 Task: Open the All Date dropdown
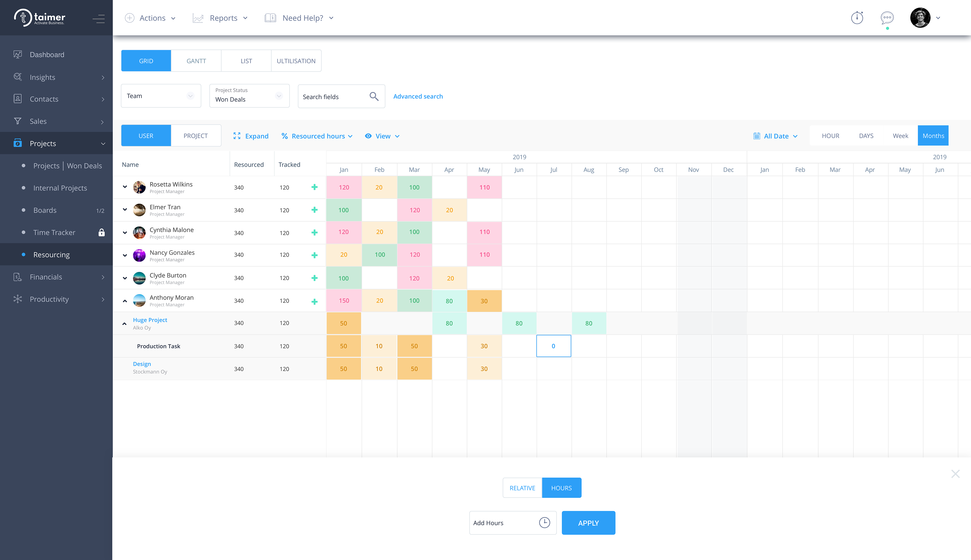click(776, 136)
